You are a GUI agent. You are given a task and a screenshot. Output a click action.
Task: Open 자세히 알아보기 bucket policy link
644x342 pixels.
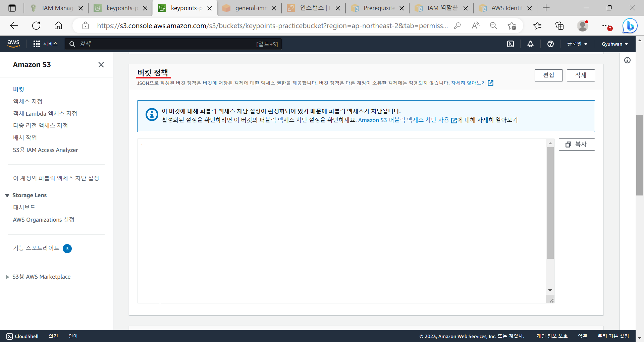(472, 83)
